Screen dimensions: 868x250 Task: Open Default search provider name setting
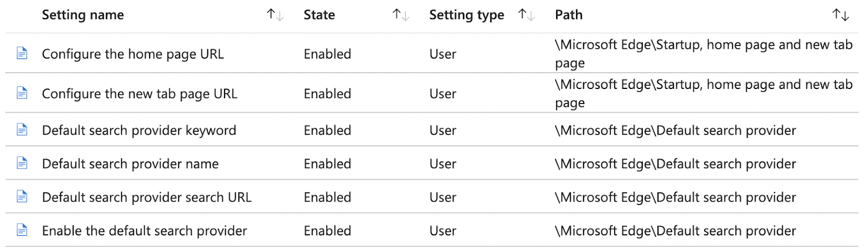[130, 164]
